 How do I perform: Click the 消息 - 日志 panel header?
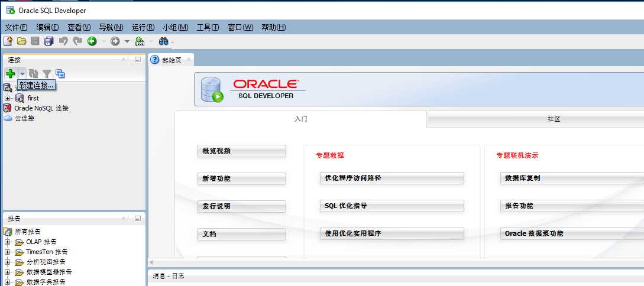(168, 277)
